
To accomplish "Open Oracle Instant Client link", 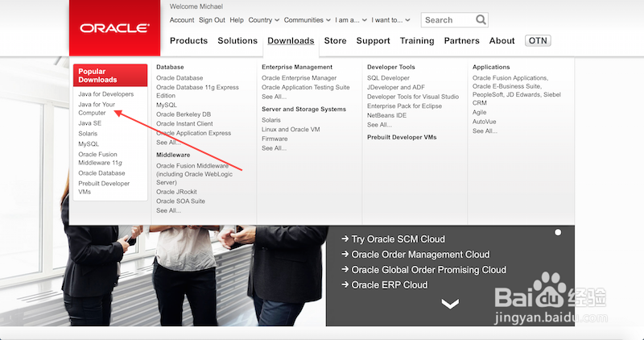I will click(x=184, y=124).
